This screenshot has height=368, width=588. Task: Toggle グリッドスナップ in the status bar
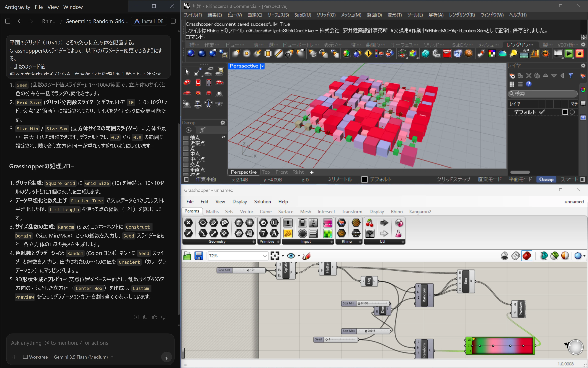(x=453, y=179)
